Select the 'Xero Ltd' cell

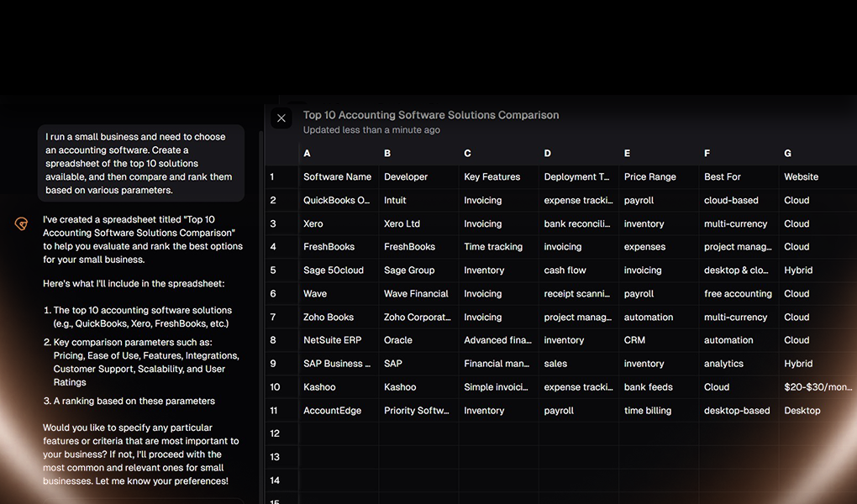click(x=418, y=224)
